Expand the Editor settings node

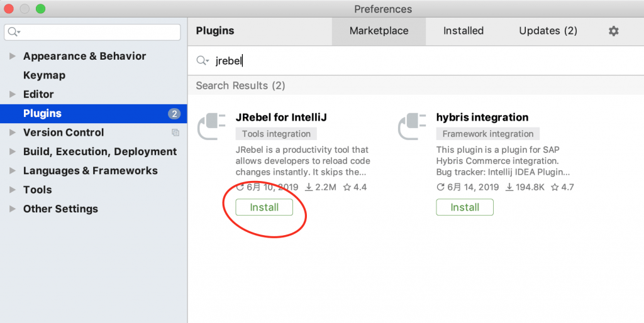[13, 94]
